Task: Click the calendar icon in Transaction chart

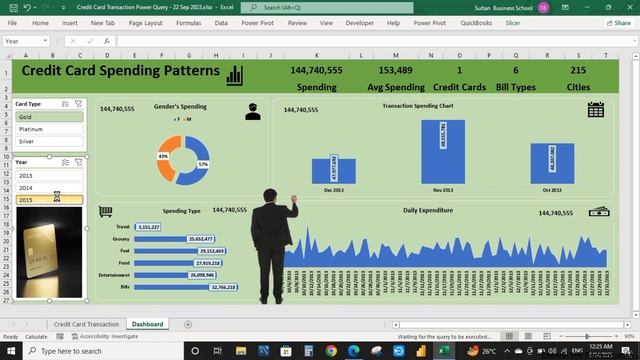Action: point(596,109)
